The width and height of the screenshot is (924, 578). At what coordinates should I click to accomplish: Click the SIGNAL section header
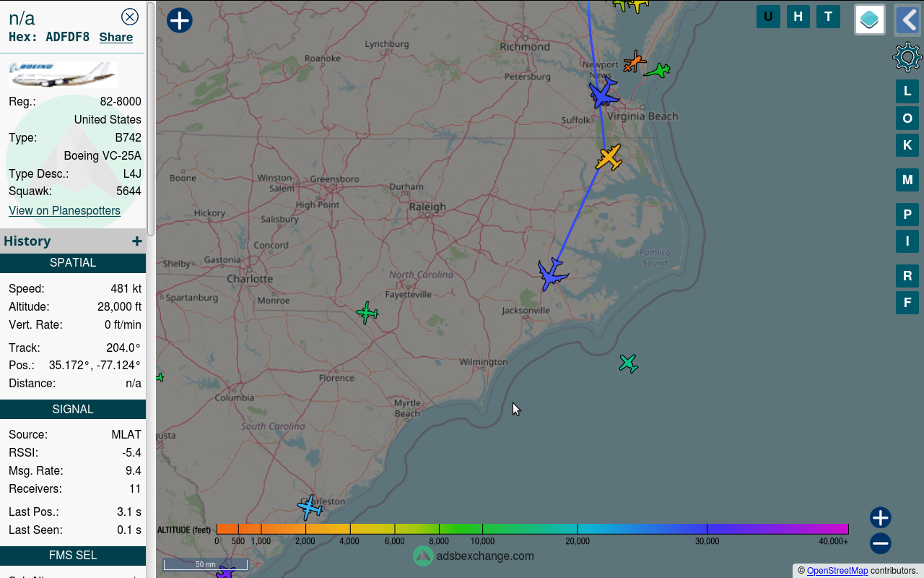[73, 410]
